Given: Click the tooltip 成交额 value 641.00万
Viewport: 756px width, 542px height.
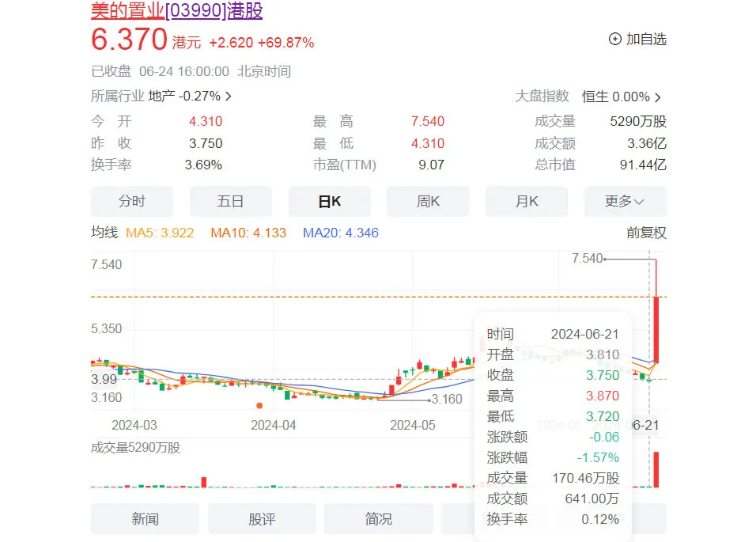Looking at the screenshot, I should (x=592, y=498).
